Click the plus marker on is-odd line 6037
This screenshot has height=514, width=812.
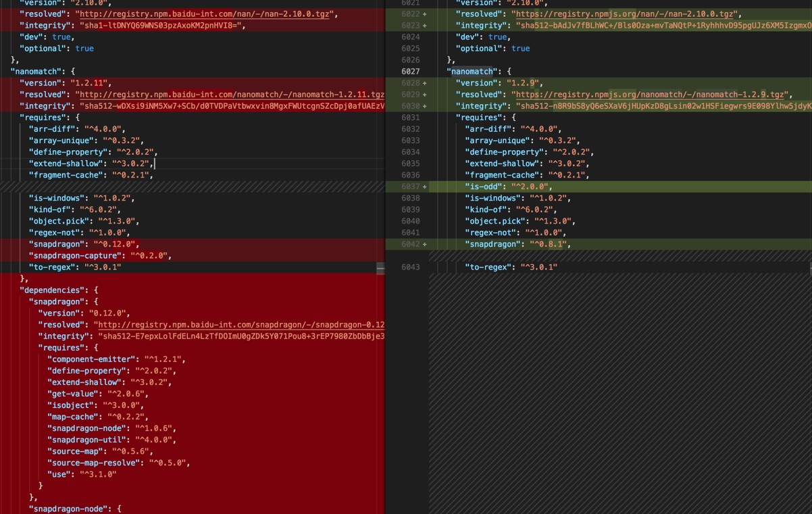pos(424,186)
